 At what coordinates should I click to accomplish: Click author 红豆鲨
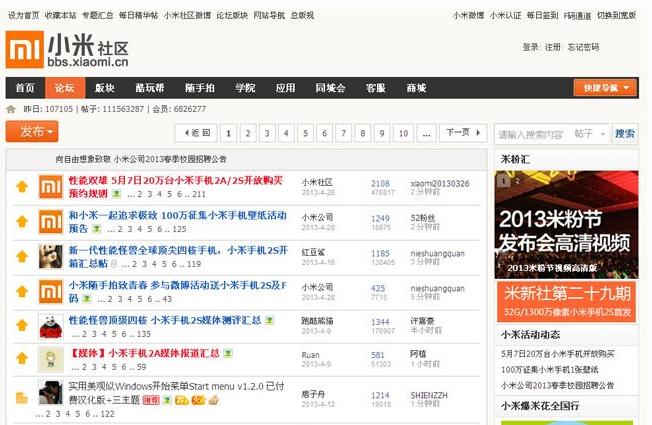[x=314, y=252]
